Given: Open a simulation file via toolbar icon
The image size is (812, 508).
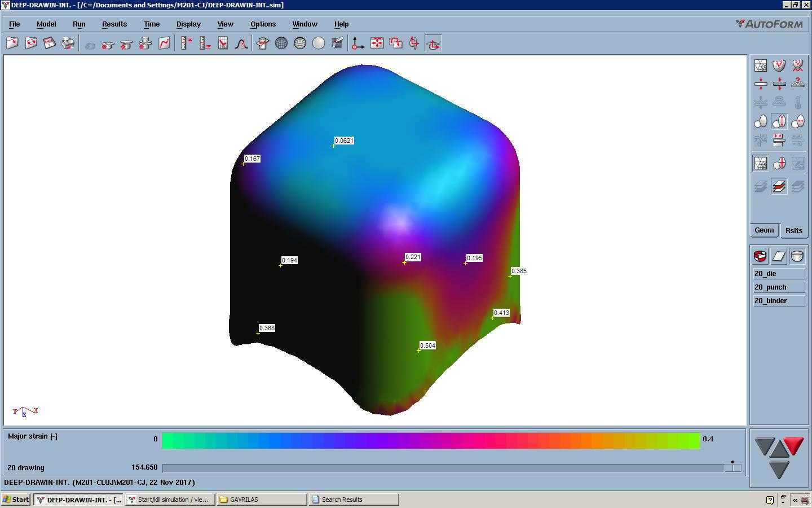Looking at the screenshot, I should pos(12,43).
